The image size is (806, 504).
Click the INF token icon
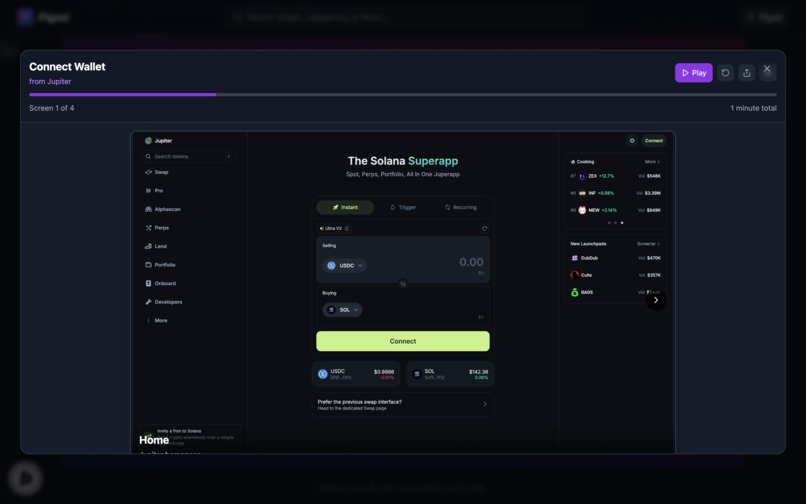tap(582, 193)
